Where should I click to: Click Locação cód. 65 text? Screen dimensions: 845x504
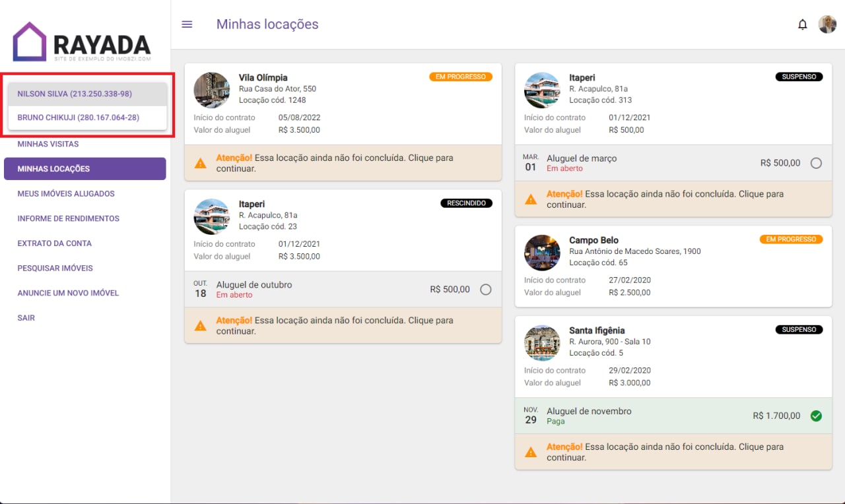coord(598,263)
